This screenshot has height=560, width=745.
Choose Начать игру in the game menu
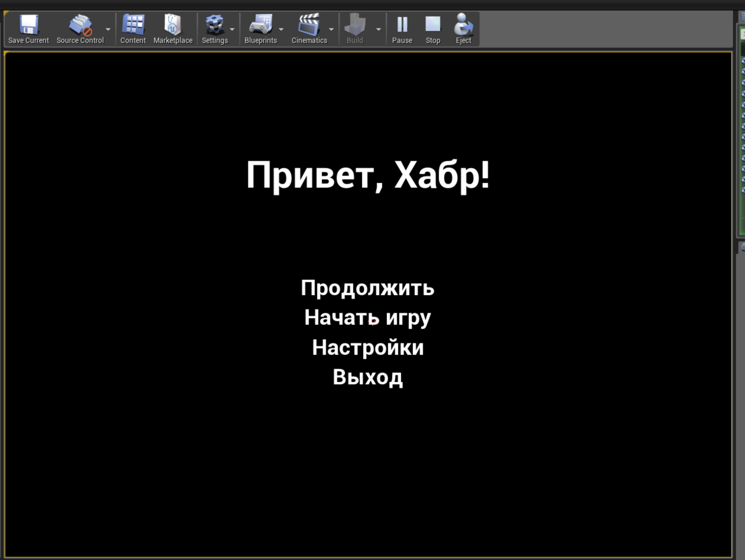(x=368, y=318)
